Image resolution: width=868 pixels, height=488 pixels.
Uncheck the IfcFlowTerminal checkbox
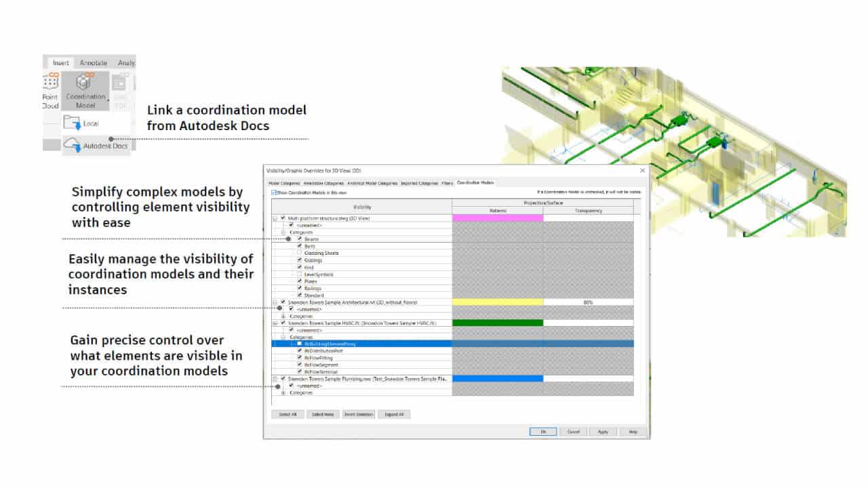click(299, 372)
